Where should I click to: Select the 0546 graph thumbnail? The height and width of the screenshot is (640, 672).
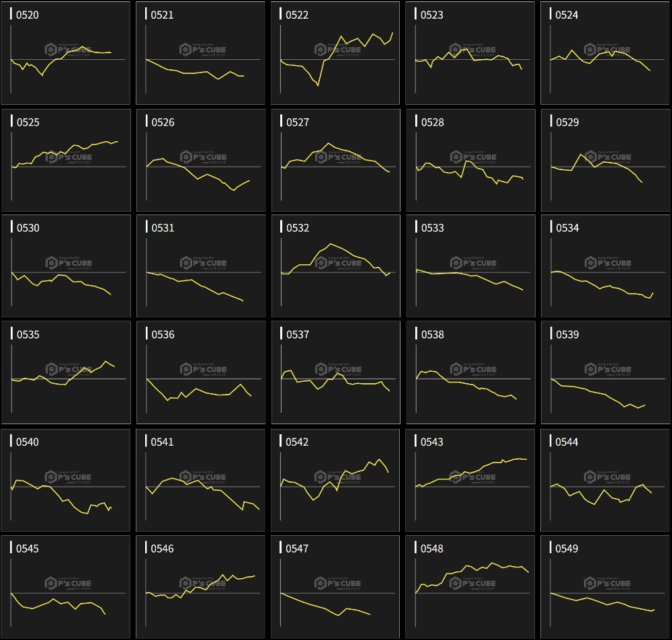pos(200,586)
